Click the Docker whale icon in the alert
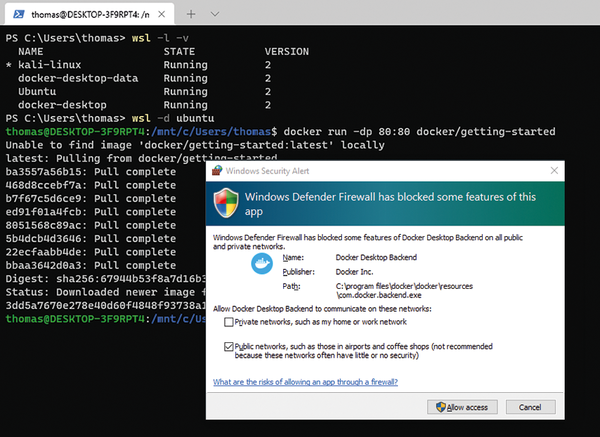 262,264
